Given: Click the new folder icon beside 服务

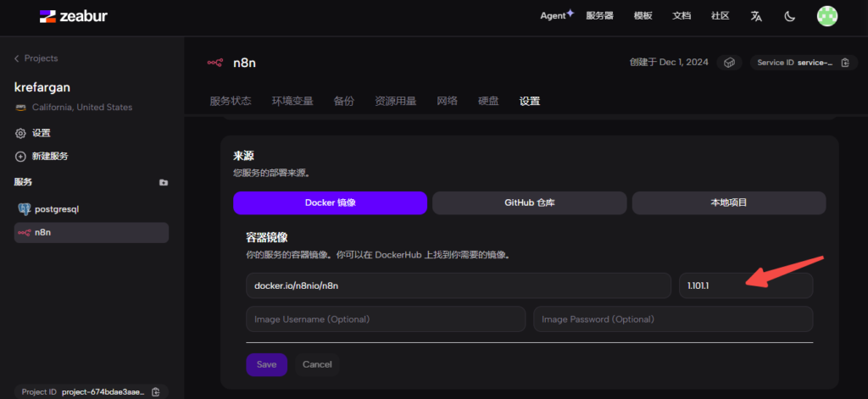Looking at the screenshot, I should pyautogui.click(x=164, y=182).
